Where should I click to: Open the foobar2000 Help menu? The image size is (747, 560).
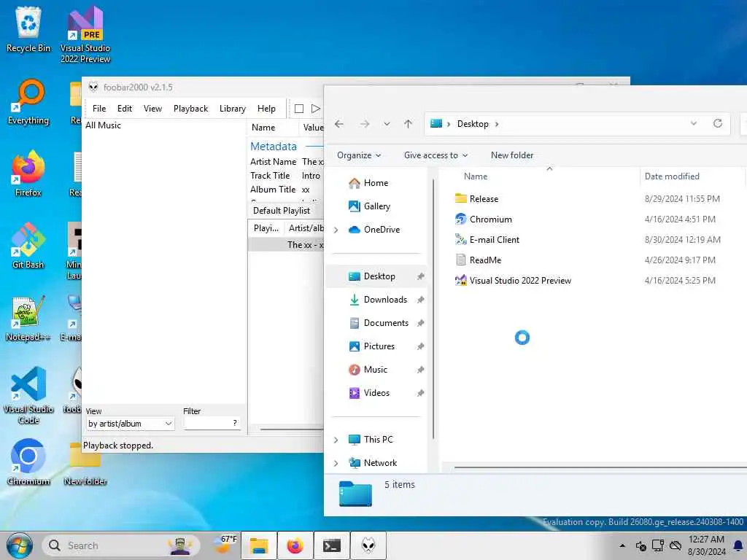click(x=266, y=109)
